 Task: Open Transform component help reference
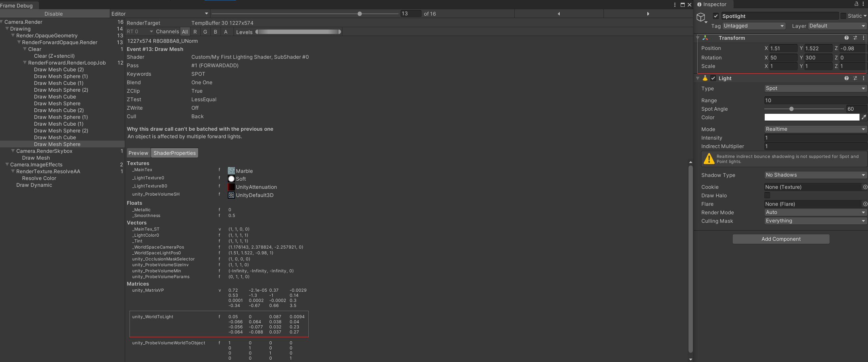(847, 38)
